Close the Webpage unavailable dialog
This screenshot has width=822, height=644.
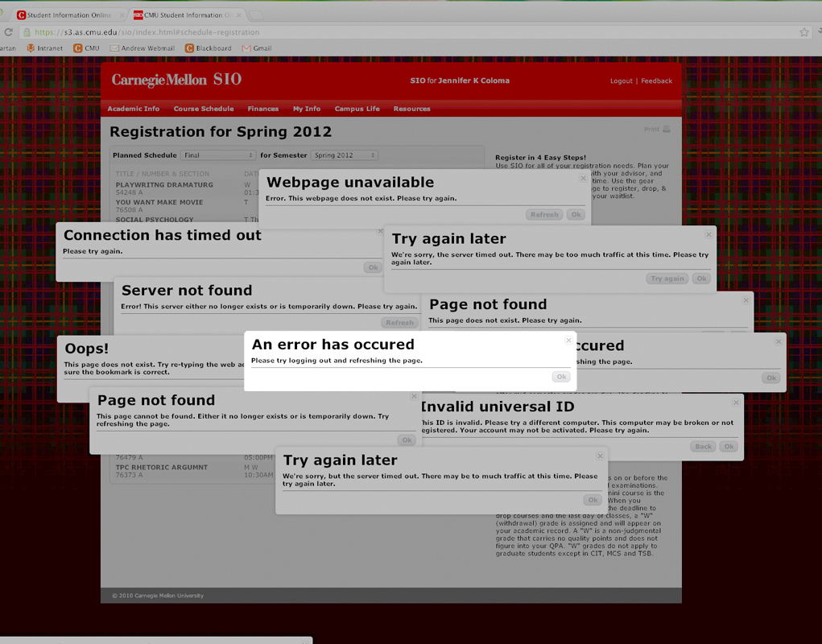(x=583, y=178)
